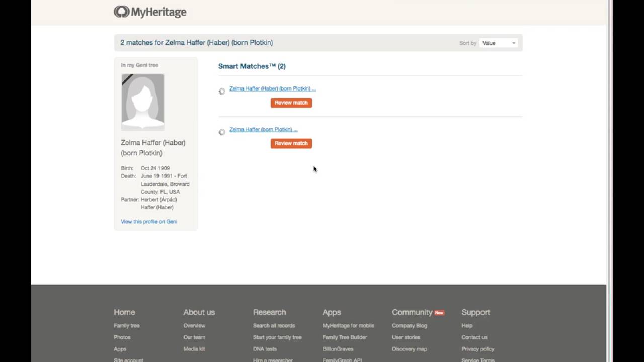Viewport: 644px width, 362px height.
Task: Open the footer 'Community' heading
Action: click(x=412, y=312)
